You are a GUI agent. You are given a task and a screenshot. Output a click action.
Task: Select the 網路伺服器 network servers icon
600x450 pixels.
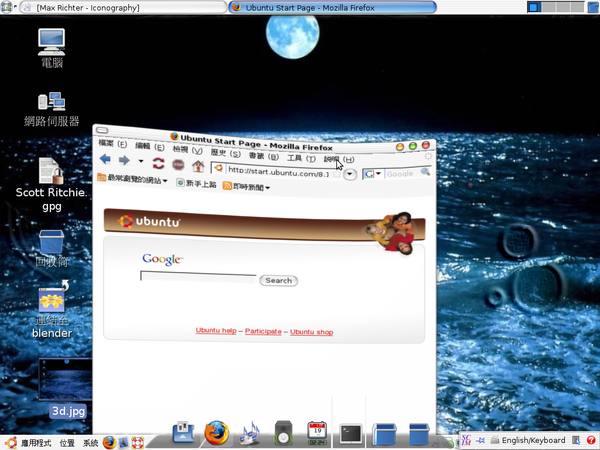52,109
